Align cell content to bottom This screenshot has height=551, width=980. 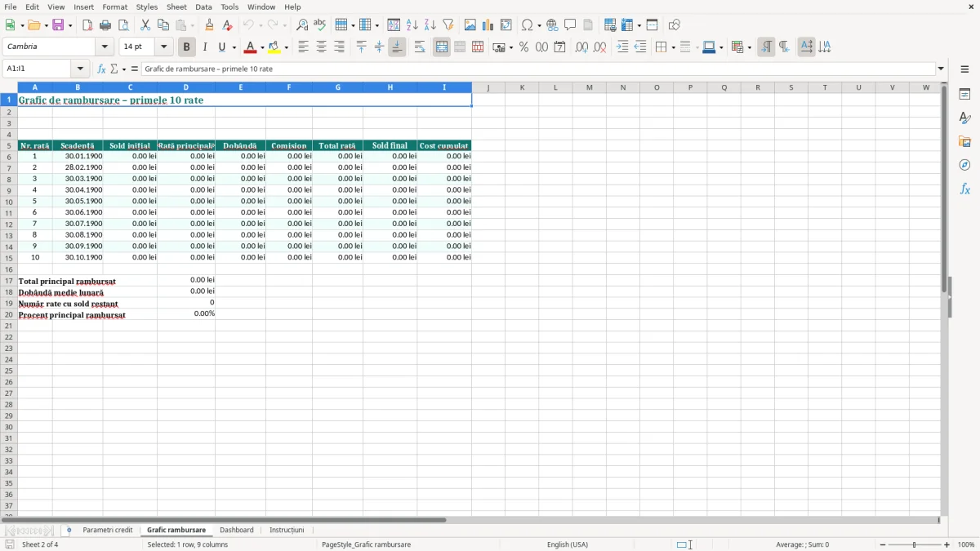[x=397, y=47]
